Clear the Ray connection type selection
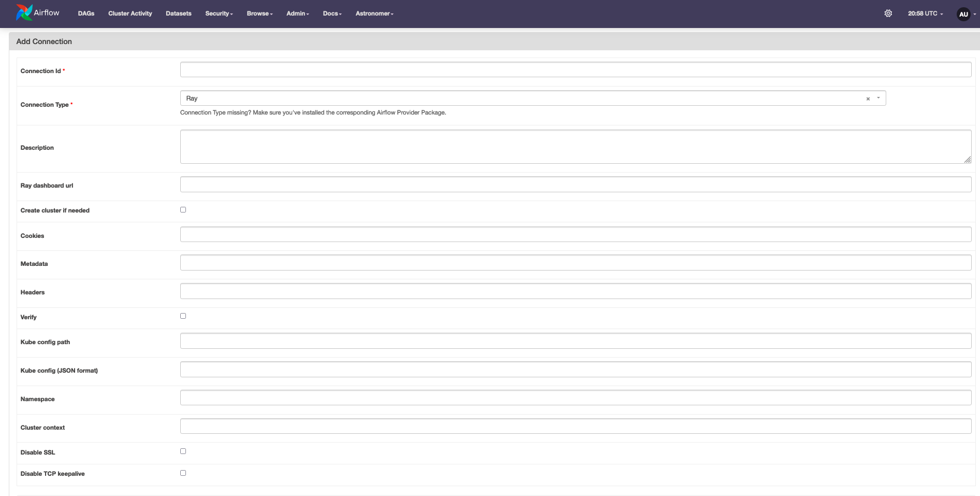This screenshot has height=496, width=980. [x=868, y=98]
